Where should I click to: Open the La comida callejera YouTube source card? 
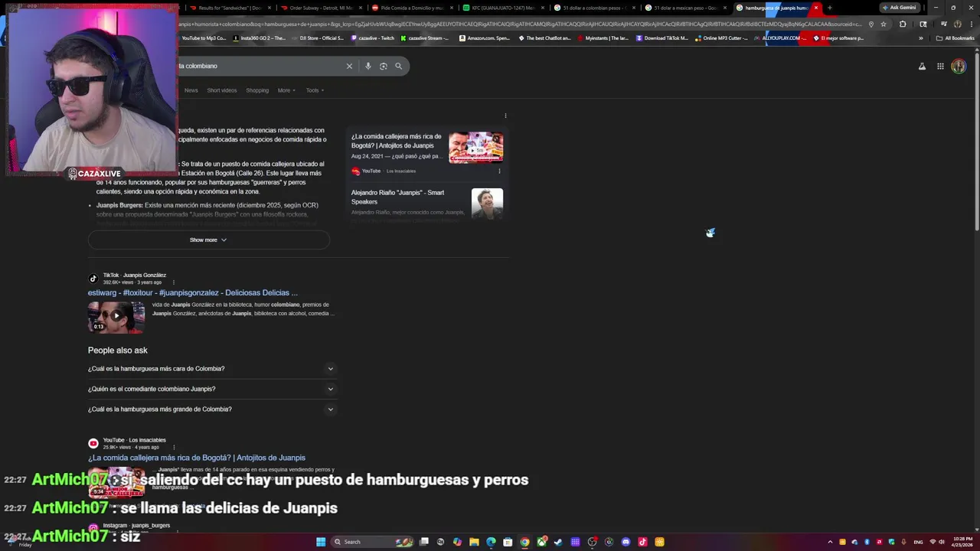click(427, 152)
